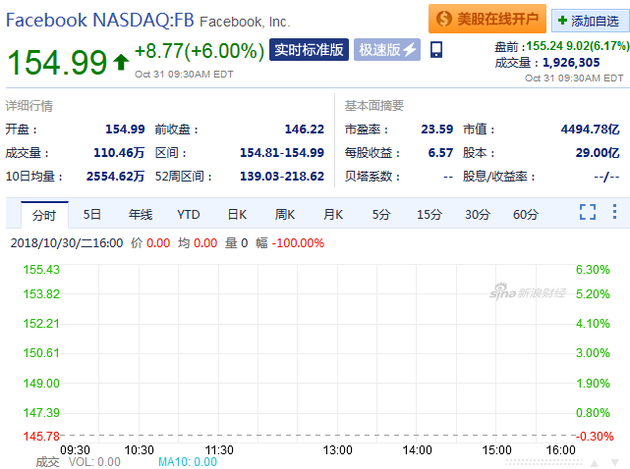This screenshot has width=630, height=469.
Task: Switch to 实时标准版 real-time version
Action: click(x=309, y=50)
